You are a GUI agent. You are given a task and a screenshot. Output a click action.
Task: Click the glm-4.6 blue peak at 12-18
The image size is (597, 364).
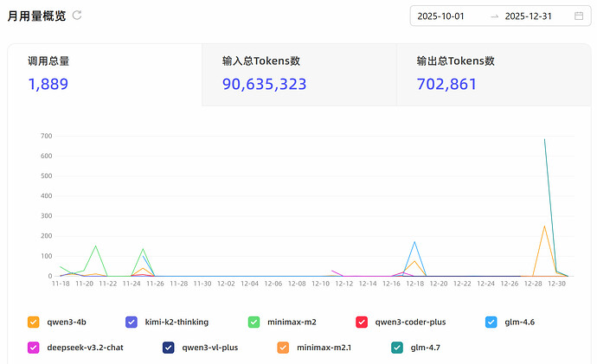(414, 242)
